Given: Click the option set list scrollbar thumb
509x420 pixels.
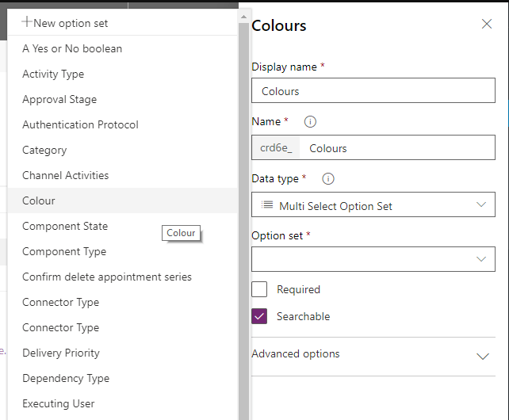Looking at the screenshot, I should 243,221.
